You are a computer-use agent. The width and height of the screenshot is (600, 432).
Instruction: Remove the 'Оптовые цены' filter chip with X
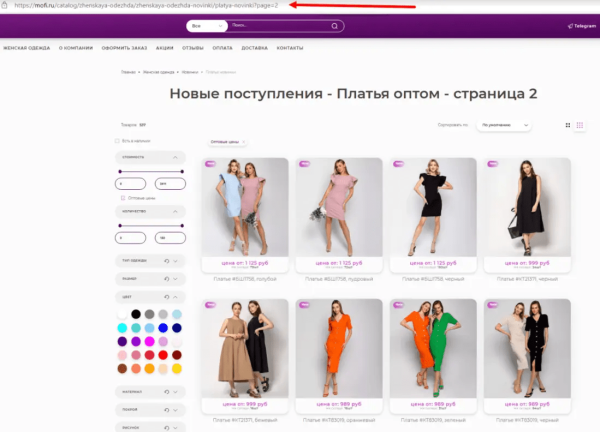(243, 142)
